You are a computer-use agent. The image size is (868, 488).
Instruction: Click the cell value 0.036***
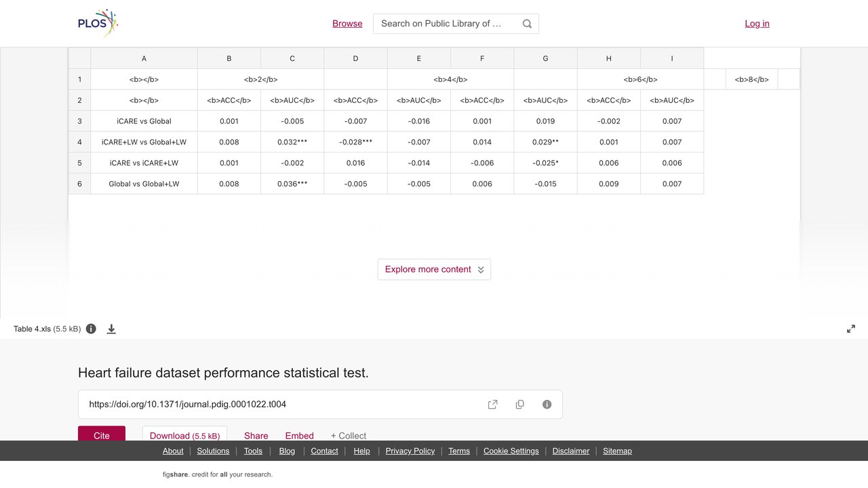pos(292,184)
